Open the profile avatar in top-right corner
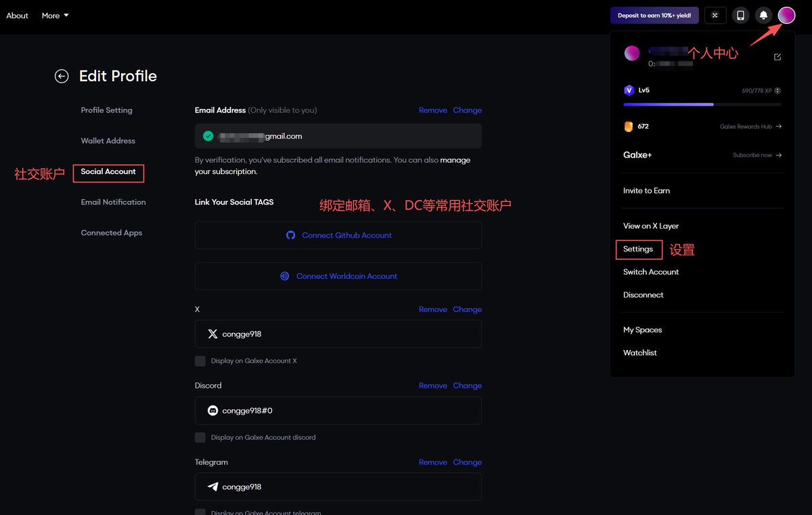The width and height of the screenshot is (812, 515). click(x=786, y=15)
